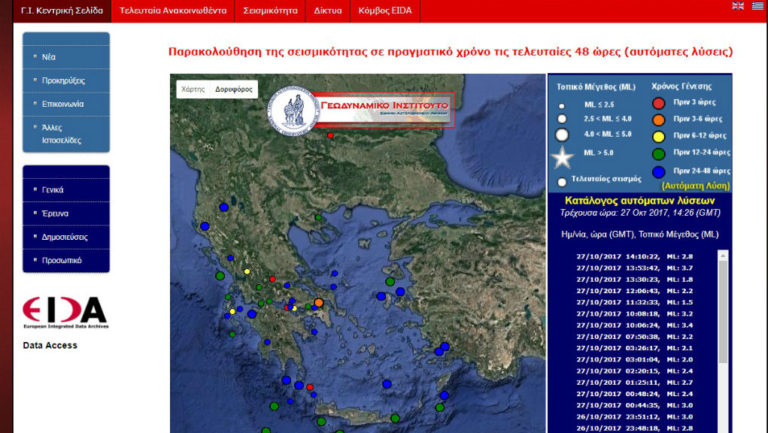Click the 'Data Access' link under EIDA
Screen dimensions: 768x433
pyautogui.click(x=50, y=345)
